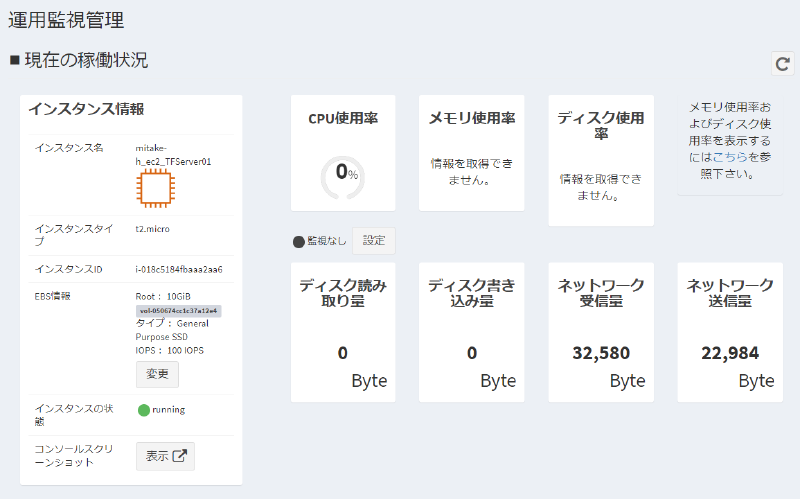The height and width of the screenshot is (499, 800).
Task: Click the instance ID value text
Action: coord(179,269)
